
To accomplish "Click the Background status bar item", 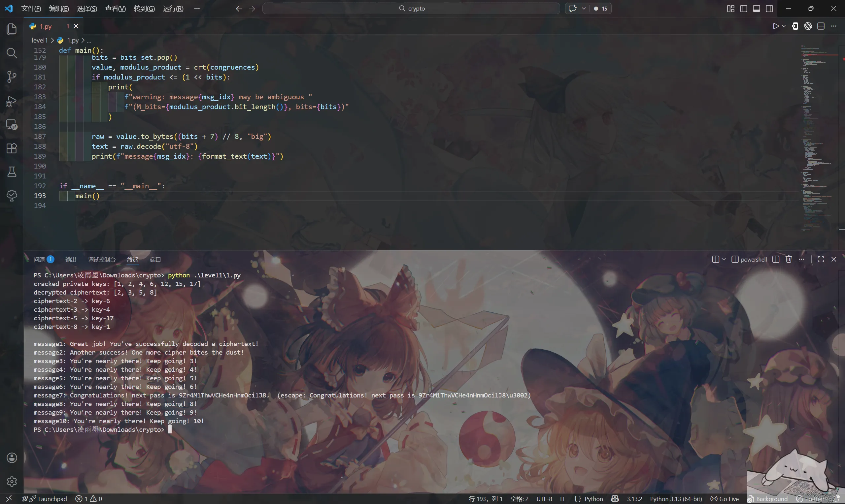I will click(x=767, y=499).
